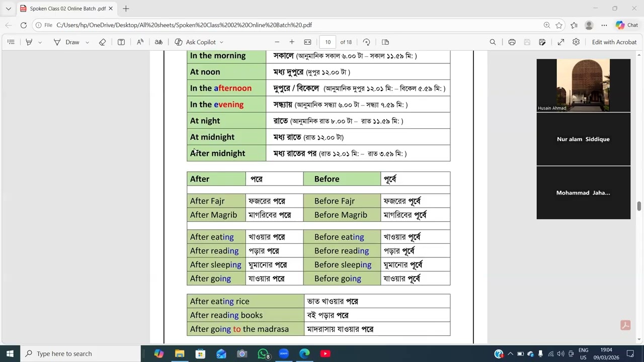Print the PDF document
644x362 pixels.
512,42
